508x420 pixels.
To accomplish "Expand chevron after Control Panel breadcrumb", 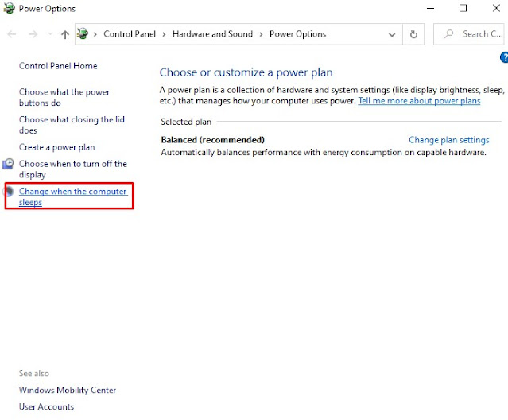I will click(164, 34).
